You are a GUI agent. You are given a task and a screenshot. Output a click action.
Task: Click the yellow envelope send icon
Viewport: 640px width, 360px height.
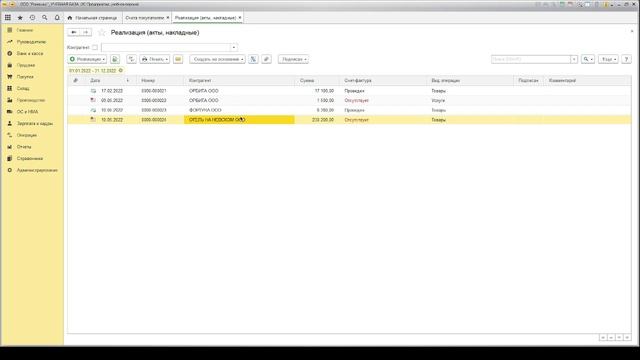point(178,59)
